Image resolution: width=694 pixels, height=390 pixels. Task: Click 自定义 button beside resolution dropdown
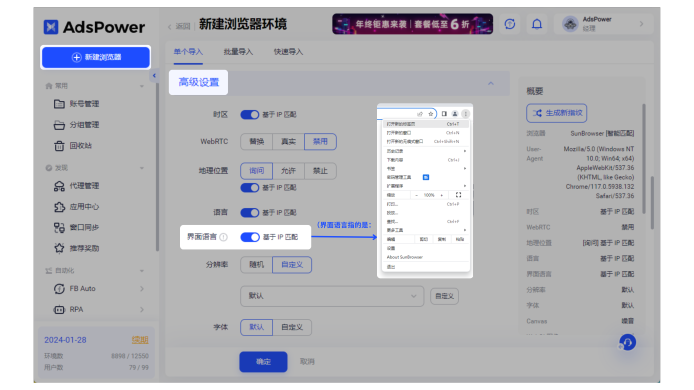(444, 296)
